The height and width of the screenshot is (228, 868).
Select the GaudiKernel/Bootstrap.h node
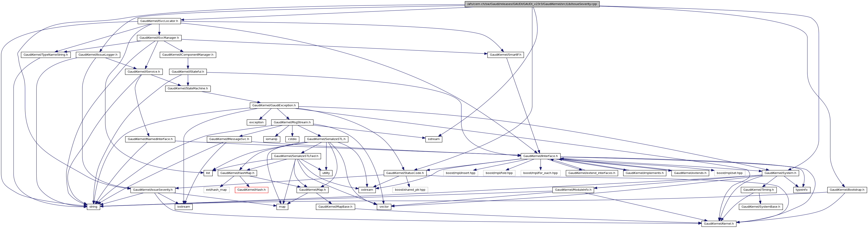click(x=847, y=190)
